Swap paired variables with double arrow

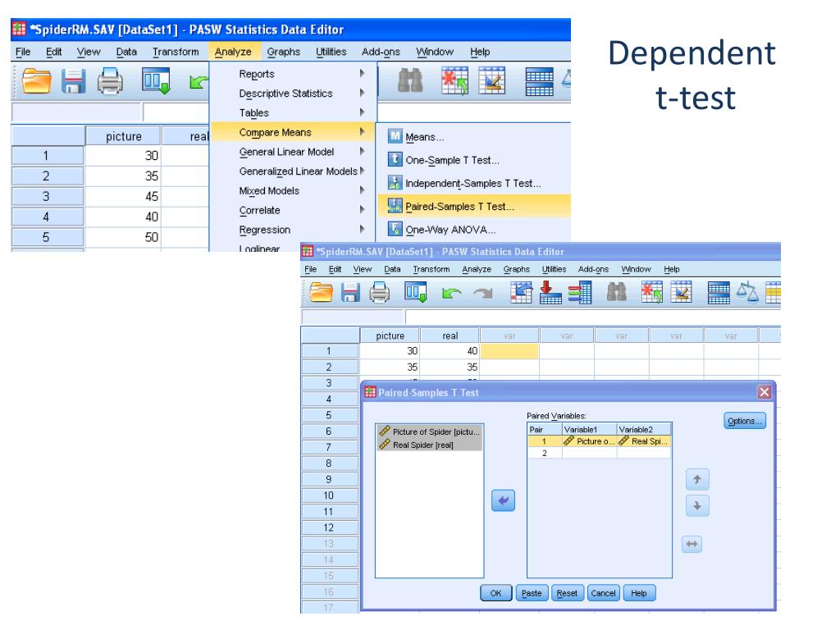point(692,545)
